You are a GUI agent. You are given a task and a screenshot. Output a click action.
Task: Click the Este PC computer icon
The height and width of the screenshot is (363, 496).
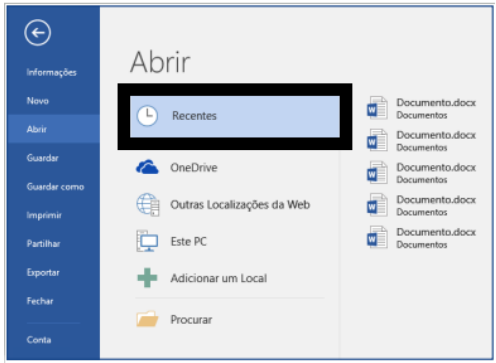click(x=147, y=241)
